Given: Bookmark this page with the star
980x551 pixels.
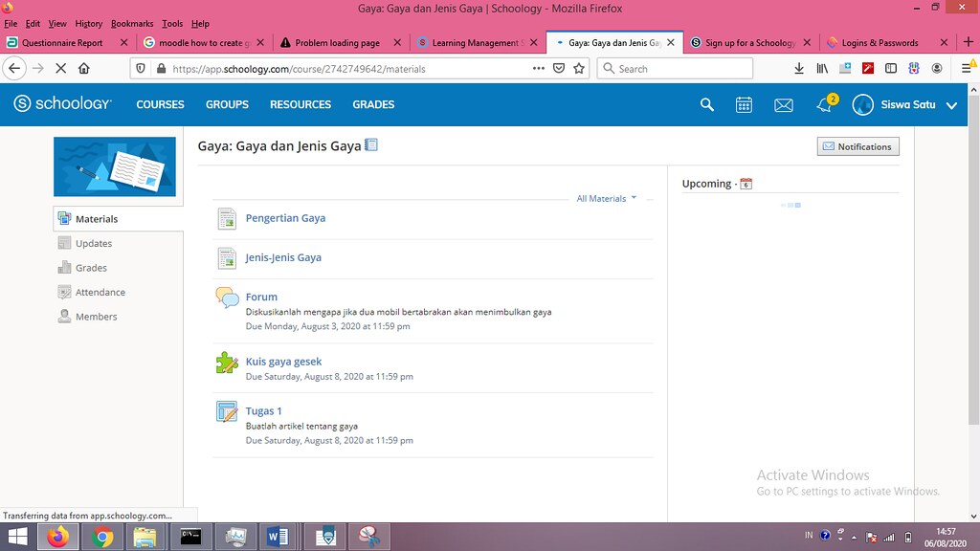Looking at the screenshot, I should coord(579,69).
